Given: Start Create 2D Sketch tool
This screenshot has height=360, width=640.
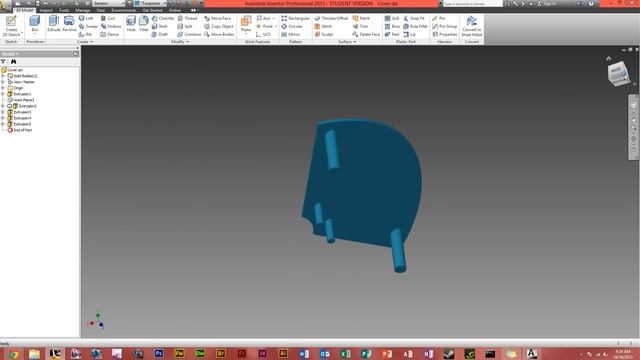Looking at the screenshot, I should click(x=11, y=26).
